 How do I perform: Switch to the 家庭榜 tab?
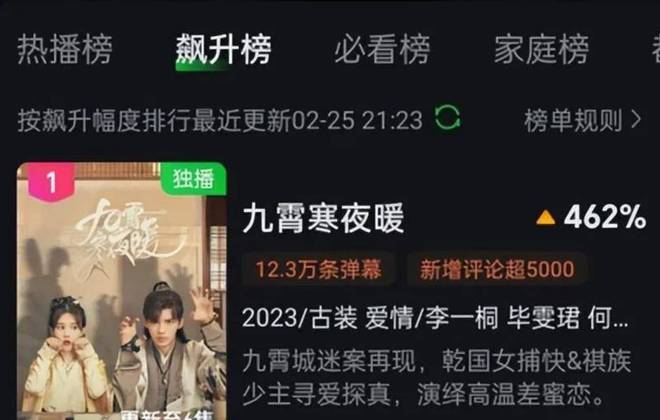click(x=541, y=50)
